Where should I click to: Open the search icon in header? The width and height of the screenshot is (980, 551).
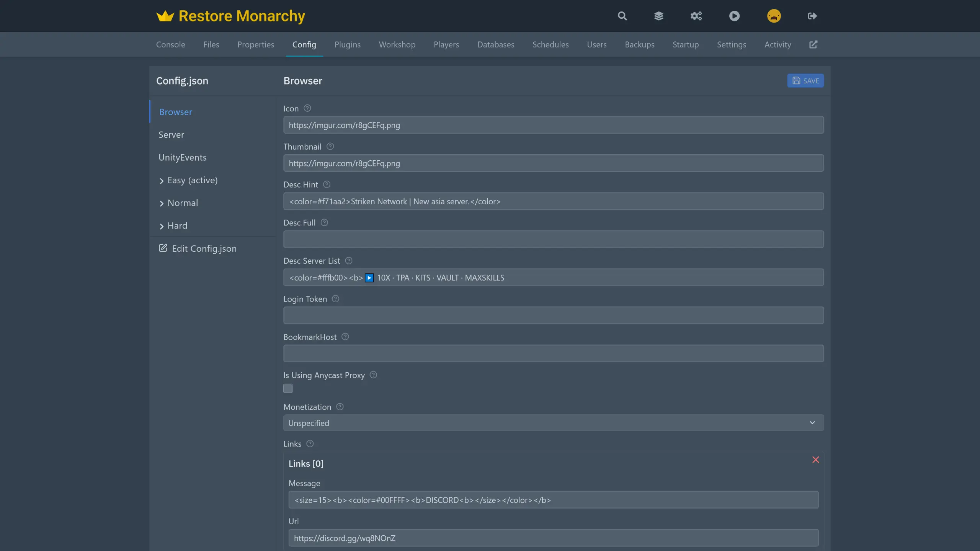pyautogui.click(x=622, y=16)
